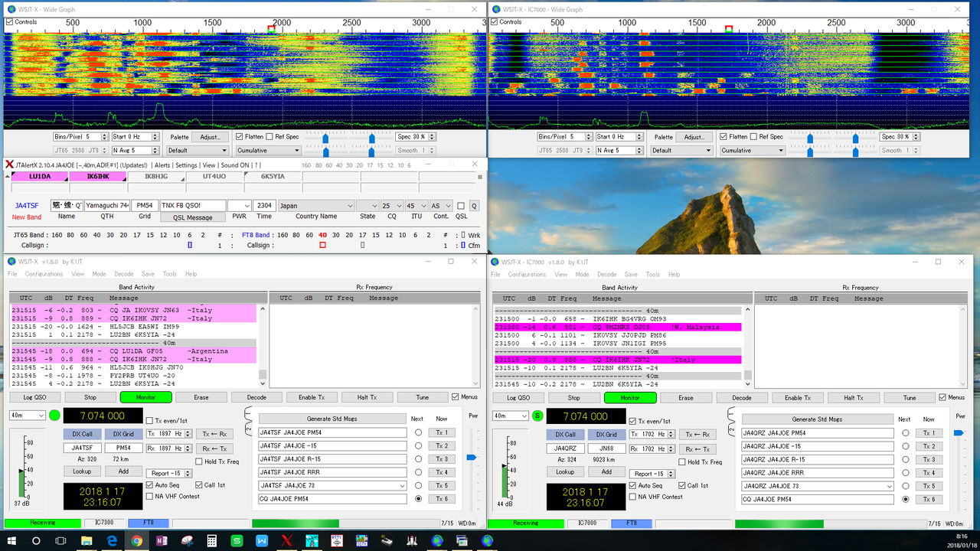
Task: Open Alerts menu in JTAlertX title bar
Action: coord(162,165)
